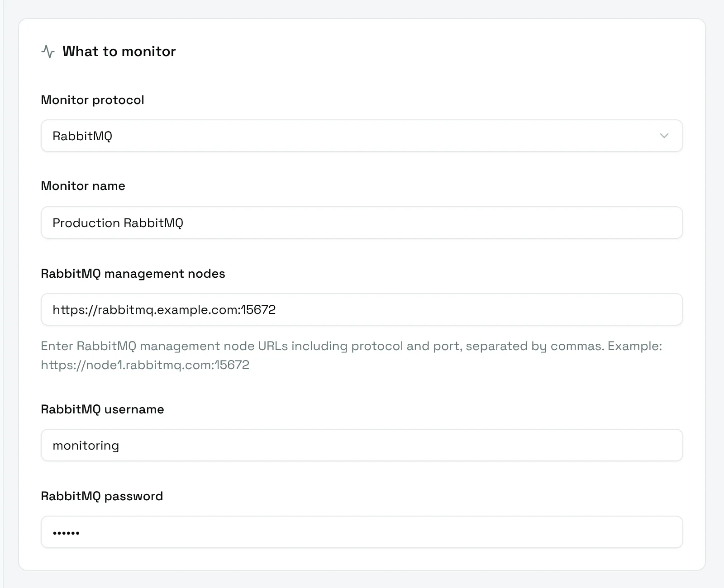Focus the Monitor name field Production RabbitMQ
The height and width of the screenshot is (588, 724).
tap(362, 223)
